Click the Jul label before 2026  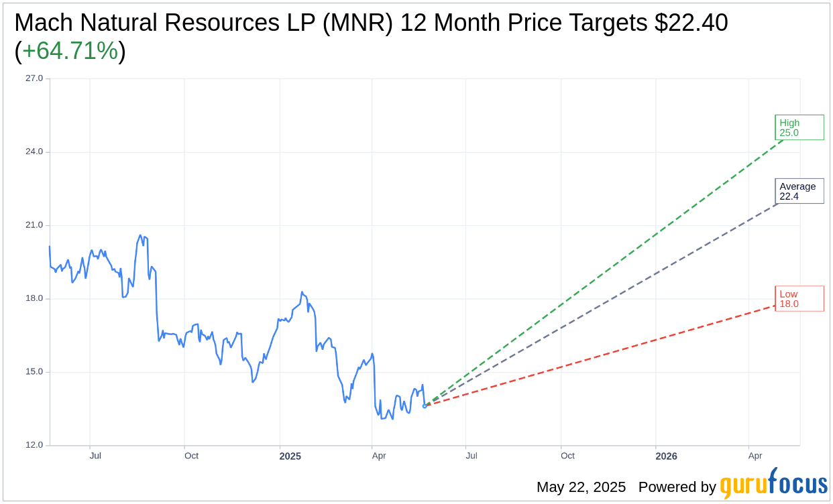click(x=471, y=456)
